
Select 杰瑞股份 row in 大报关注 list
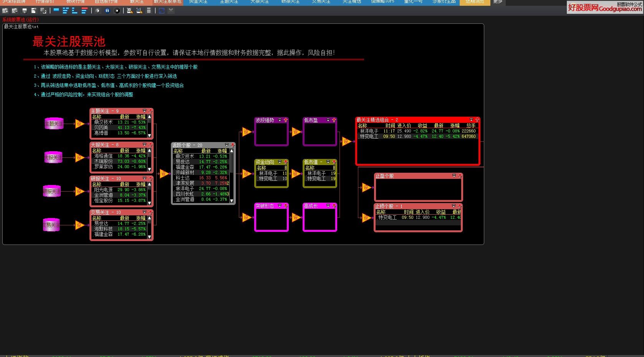pos(119,162)
